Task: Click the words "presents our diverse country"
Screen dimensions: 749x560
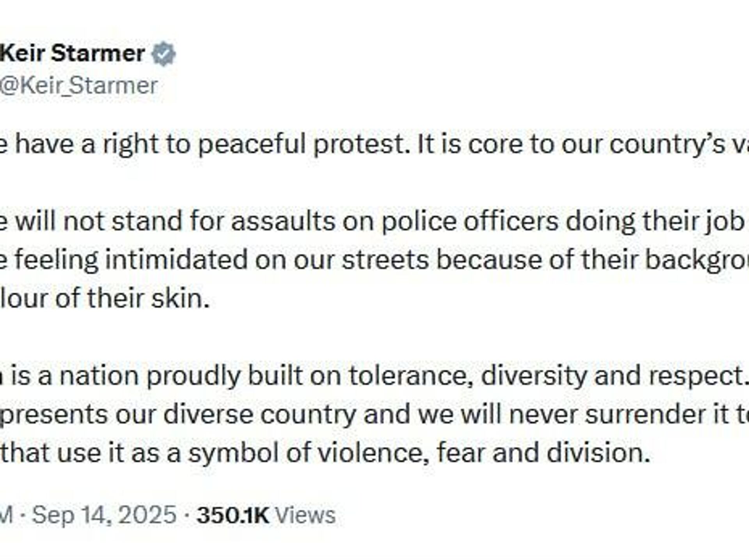Action: click(178, 414)
